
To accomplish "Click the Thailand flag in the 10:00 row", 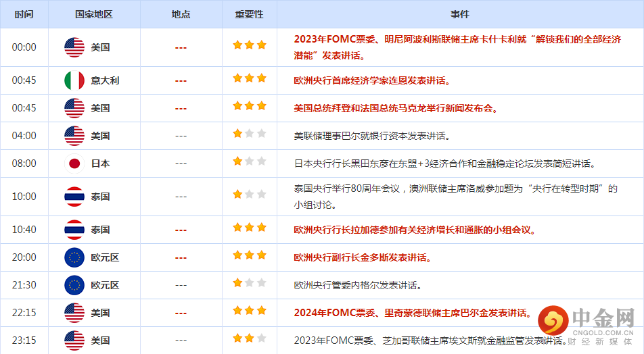I will coord(74,197).
